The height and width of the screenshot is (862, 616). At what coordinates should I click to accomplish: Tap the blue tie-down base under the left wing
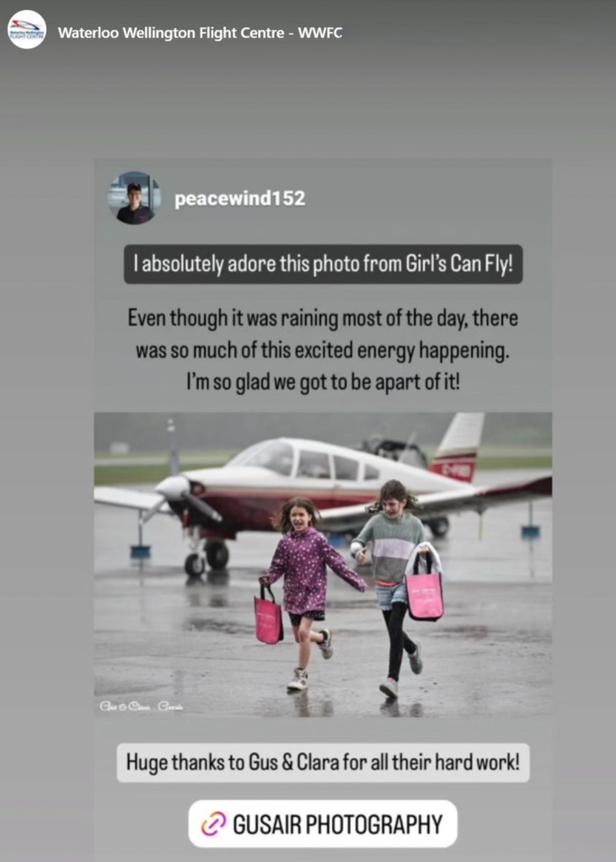pos(140,551)
